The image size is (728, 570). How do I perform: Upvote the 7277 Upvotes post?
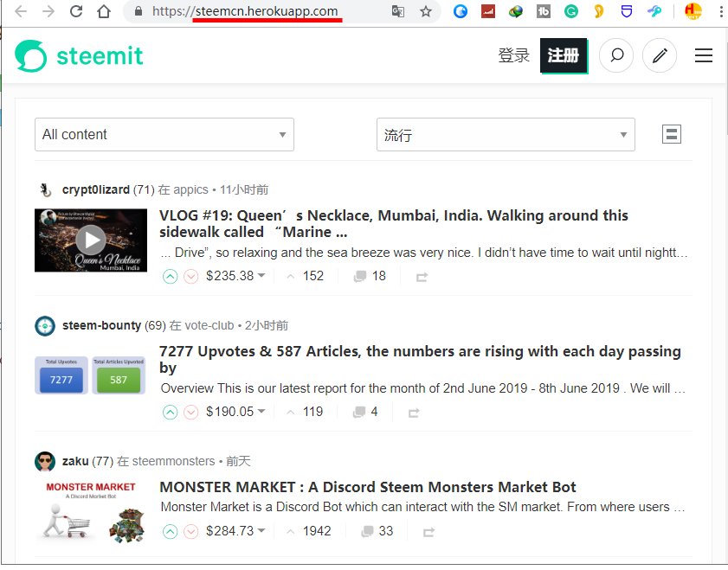click(x=171, y=412)
